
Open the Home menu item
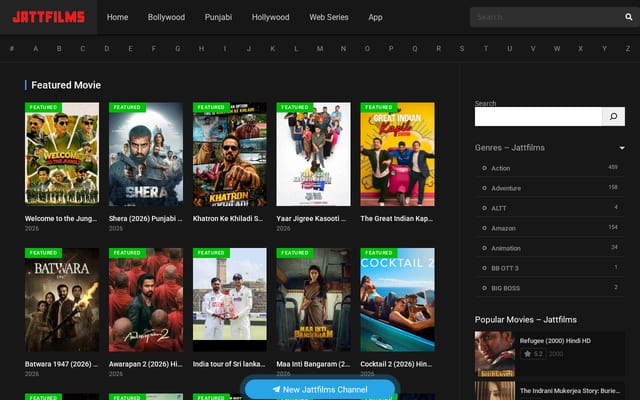point(118,17)
